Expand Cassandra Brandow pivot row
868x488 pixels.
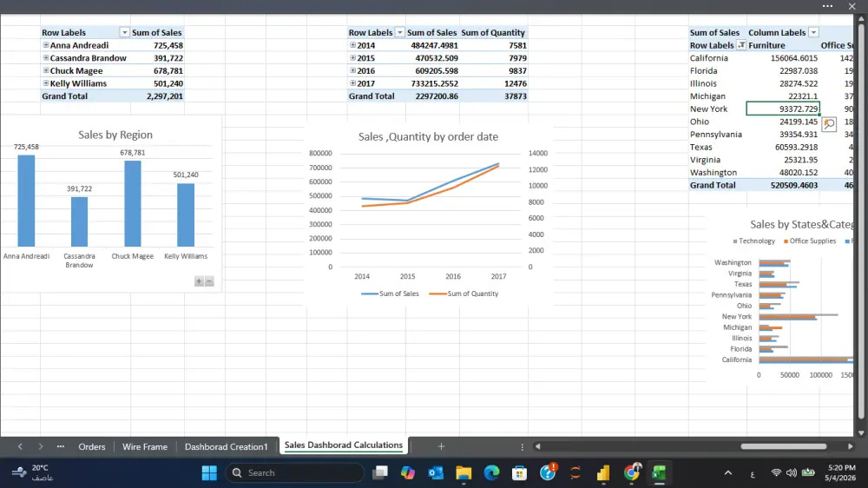click(46, 57)
